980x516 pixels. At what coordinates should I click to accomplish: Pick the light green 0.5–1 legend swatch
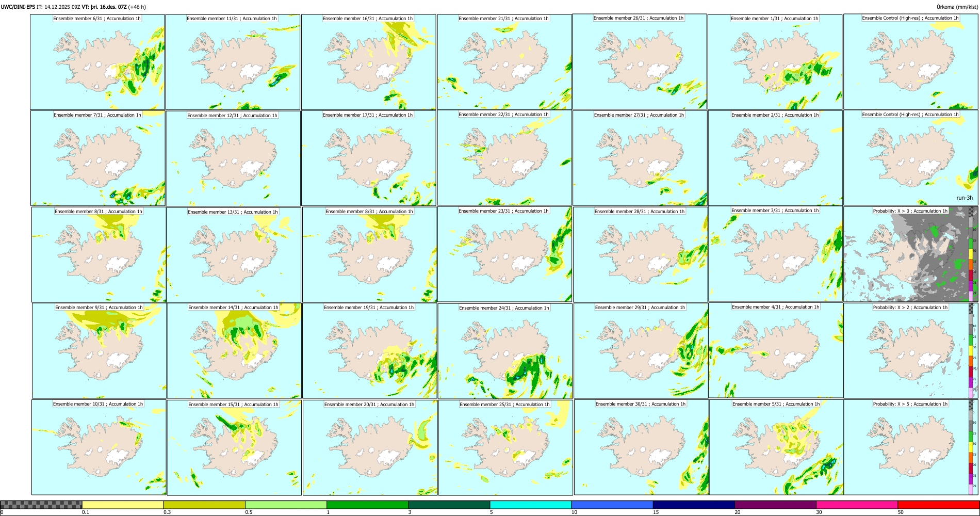pos(286,505)
